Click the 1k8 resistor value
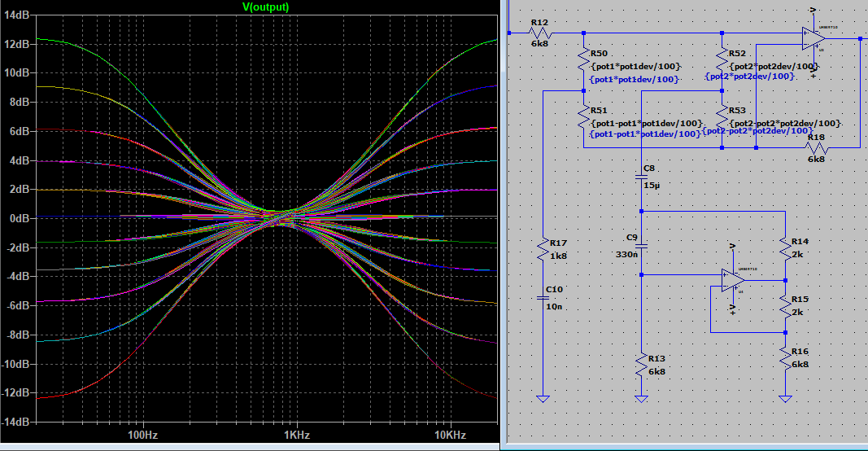 559,256
